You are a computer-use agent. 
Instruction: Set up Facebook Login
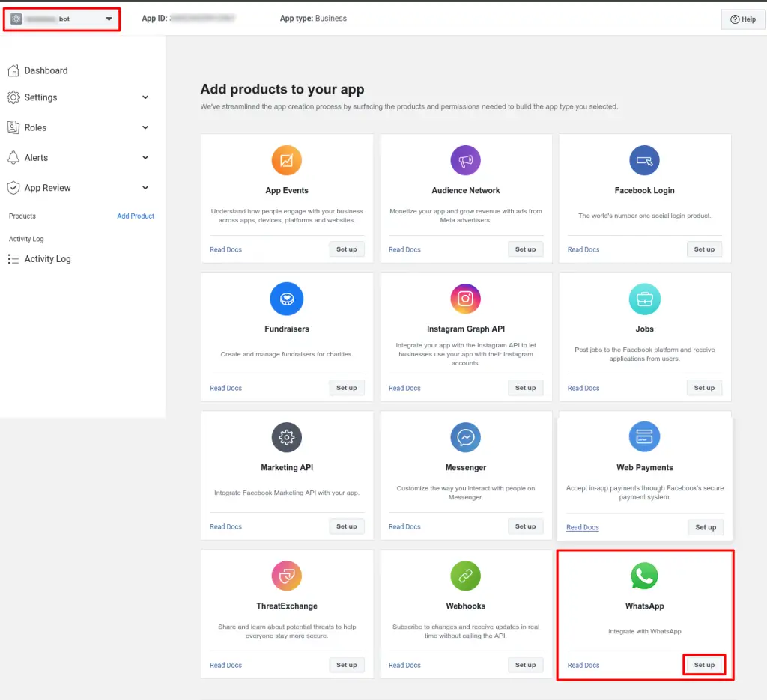704,249
